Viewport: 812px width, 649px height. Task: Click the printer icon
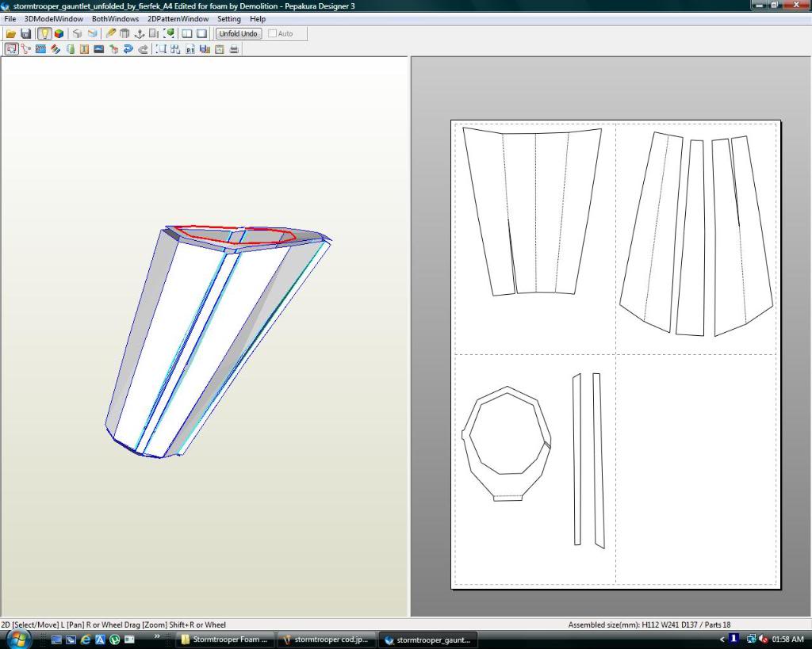coord(234,49)
